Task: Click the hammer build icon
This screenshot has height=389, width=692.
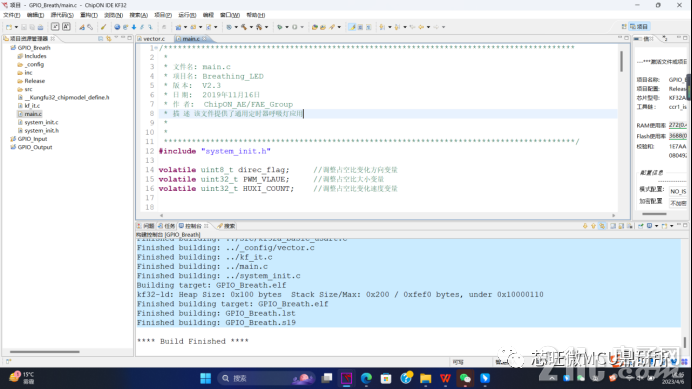Action: [x=244, y=27]
